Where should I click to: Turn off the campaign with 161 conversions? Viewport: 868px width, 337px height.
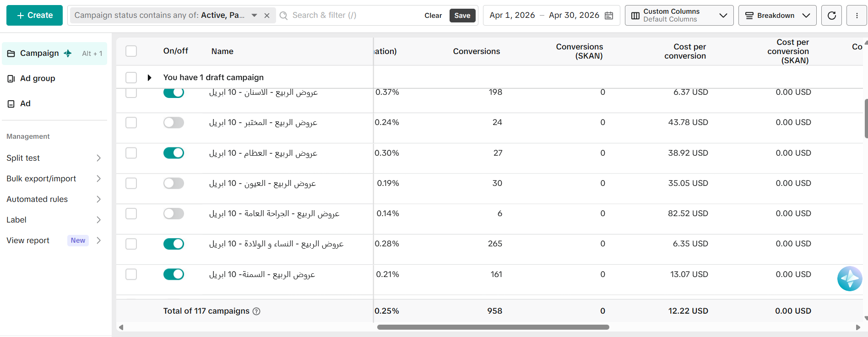tap(174, 274)
